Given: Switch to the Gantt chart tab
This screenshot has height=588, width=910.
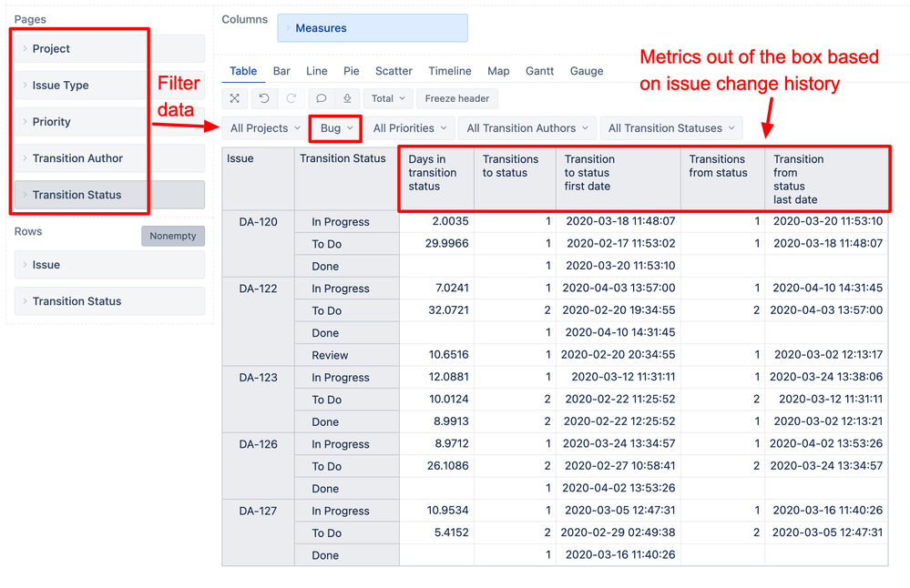Looking at the screenshot, I should point(540,71).
